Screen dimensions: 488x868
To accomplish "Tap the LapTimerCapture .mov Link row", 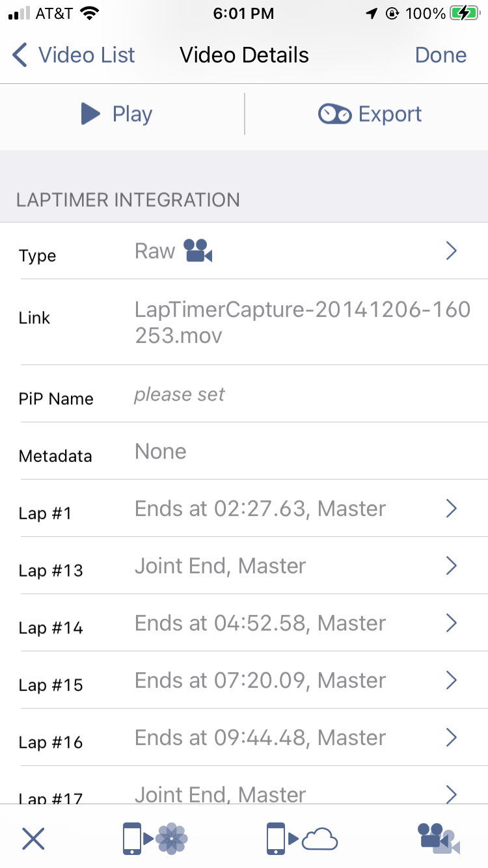I will pyautogui.click(x=244, y=323).
